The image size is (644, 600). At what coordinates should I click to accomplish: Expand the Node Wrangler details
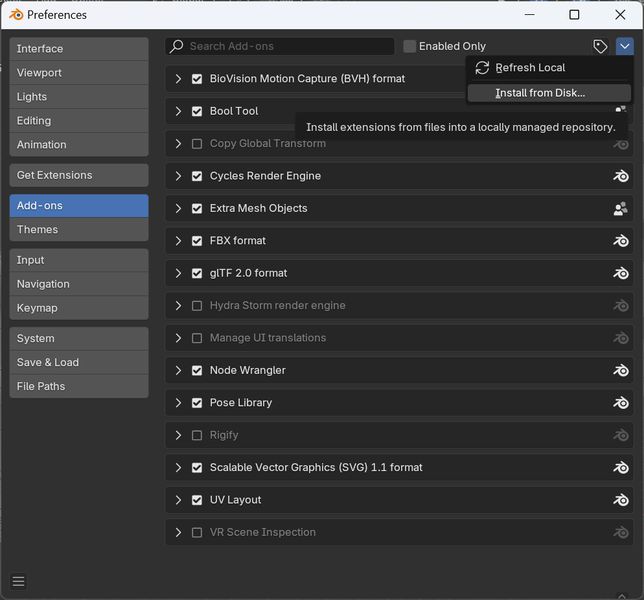(x=178, y=370)
